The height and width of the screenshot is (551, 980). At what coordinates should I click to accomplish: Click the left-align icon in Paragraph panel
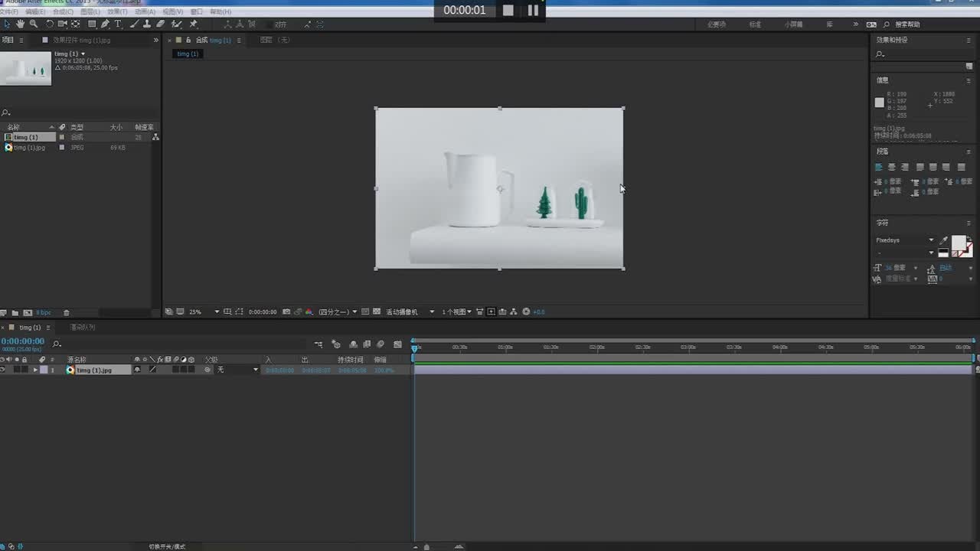click(x=879, y=167)
